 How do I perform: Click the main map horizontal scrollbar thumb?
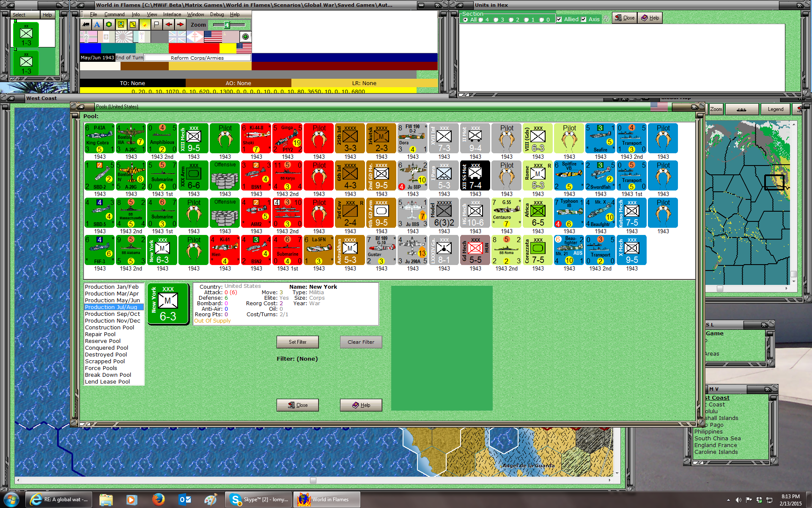click(313, 480)
